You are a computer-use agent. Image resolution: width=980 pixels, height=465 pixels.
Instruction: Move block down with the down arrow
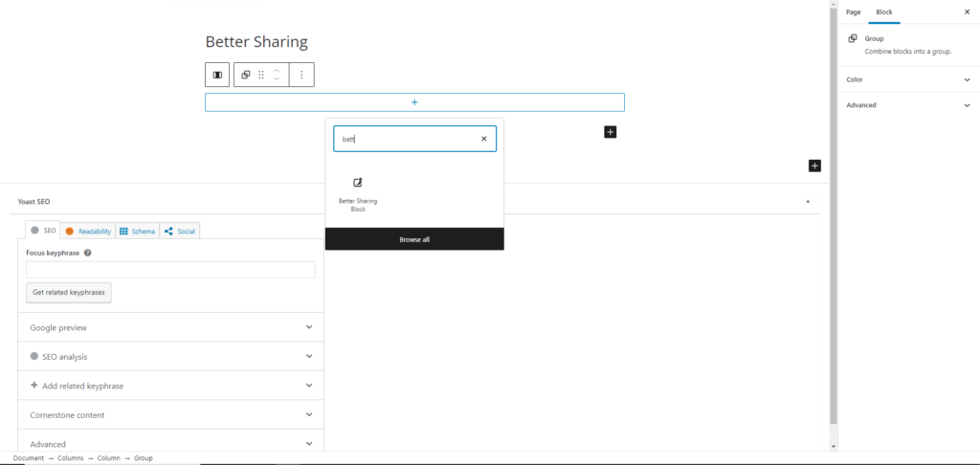point(277,79)
